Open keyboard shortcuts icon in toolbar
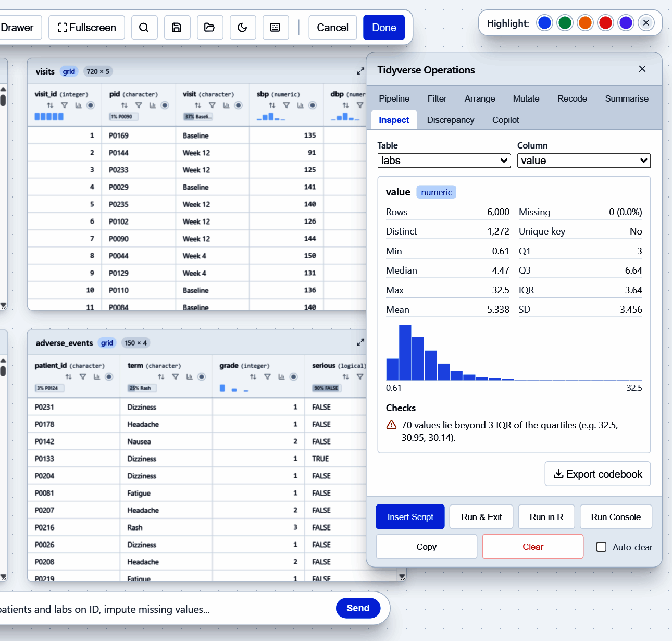The image size is (672, 641). click(x=276, y=28)
